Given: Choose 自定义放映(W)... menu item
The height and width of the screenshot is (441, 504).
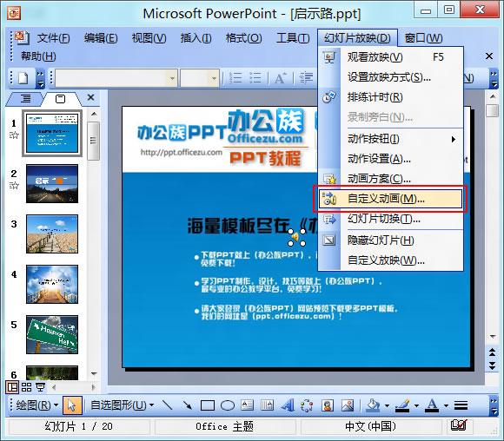Looking at the screenshot, I should tap(390, 260).
